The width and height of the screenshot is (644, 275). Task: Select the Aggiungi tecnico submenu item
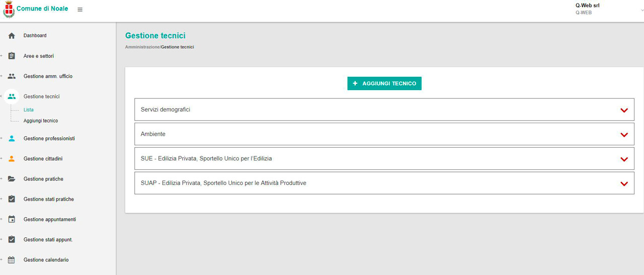click(x=40, y=121)
